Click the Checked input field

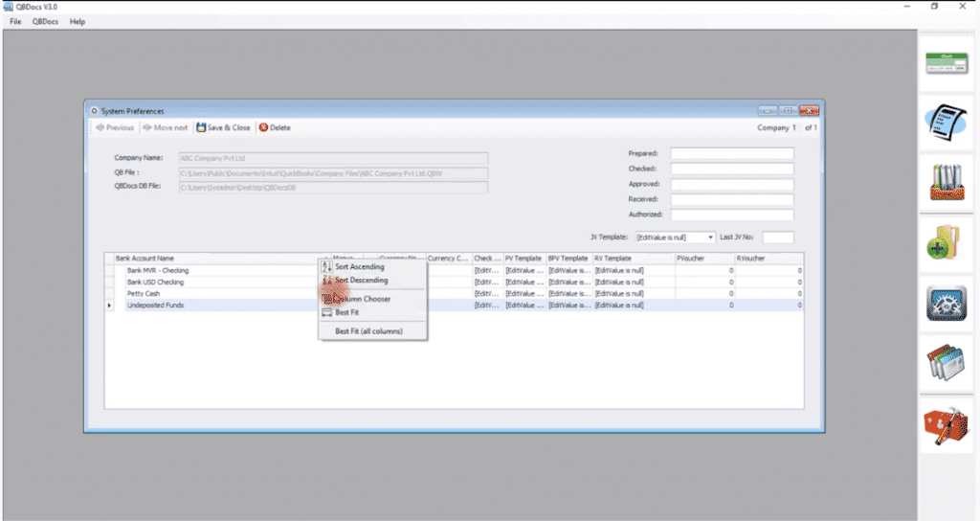coord(732,169)
